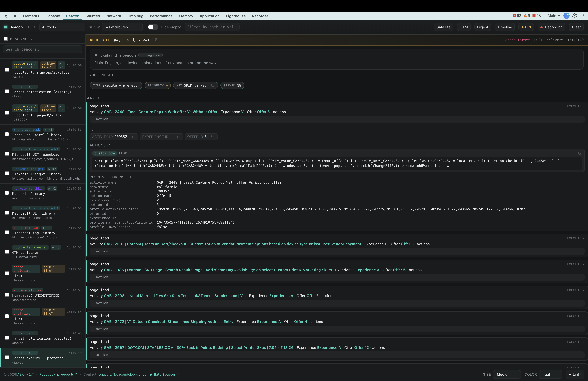Click the error count indicator 52
Viewport: 588px width, 381px height.
coord(517,16)
